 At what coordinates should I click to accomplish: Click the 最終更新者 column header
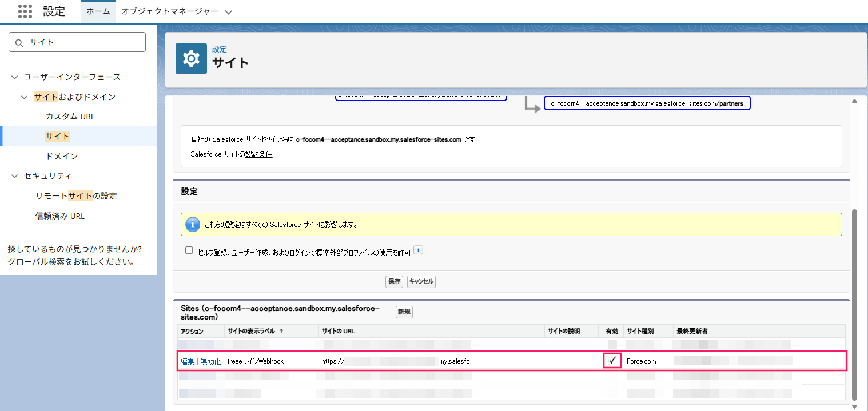coord(692,331)
